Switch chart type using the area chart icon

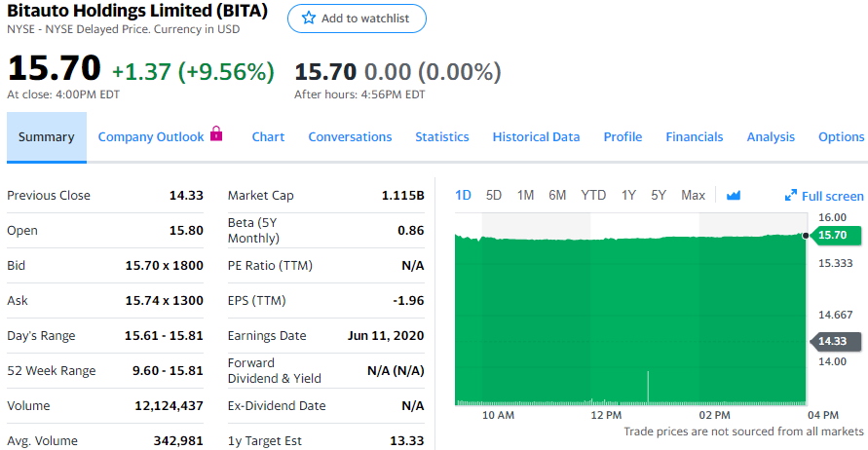pyautogui.click(x=734, y=196)
